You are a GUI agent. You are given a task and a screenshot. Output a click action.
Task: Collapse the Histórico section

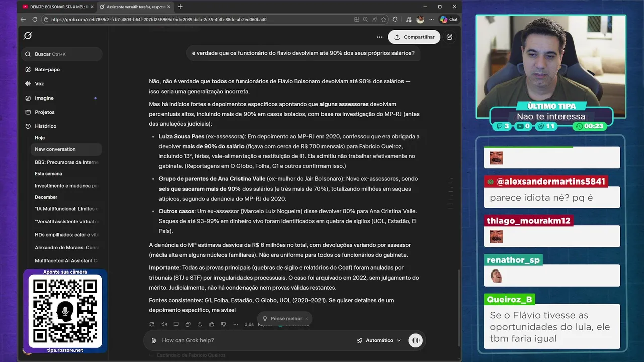pos(45,126)
